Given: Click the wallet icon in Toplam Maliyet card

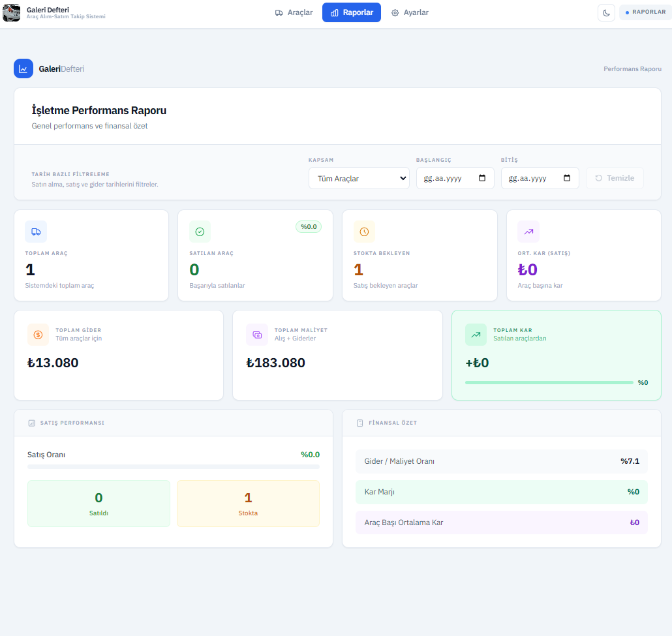Looking at the screenshot, I should tap(257, 335).
